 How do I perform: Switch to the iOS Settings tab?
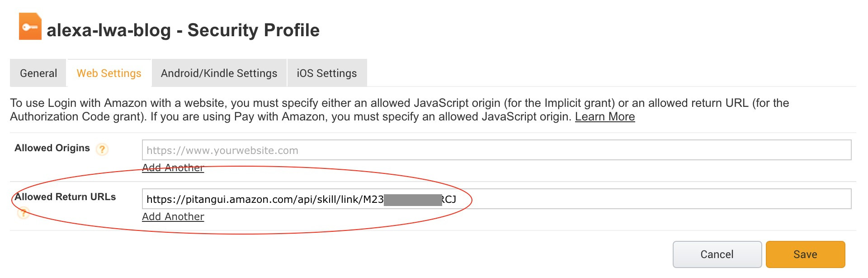326,72
